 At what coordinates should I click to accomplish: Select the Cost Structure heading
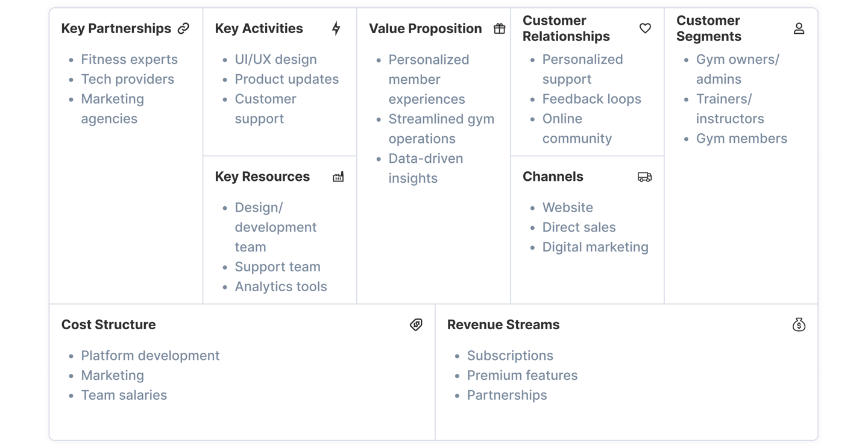click(108, 324)
